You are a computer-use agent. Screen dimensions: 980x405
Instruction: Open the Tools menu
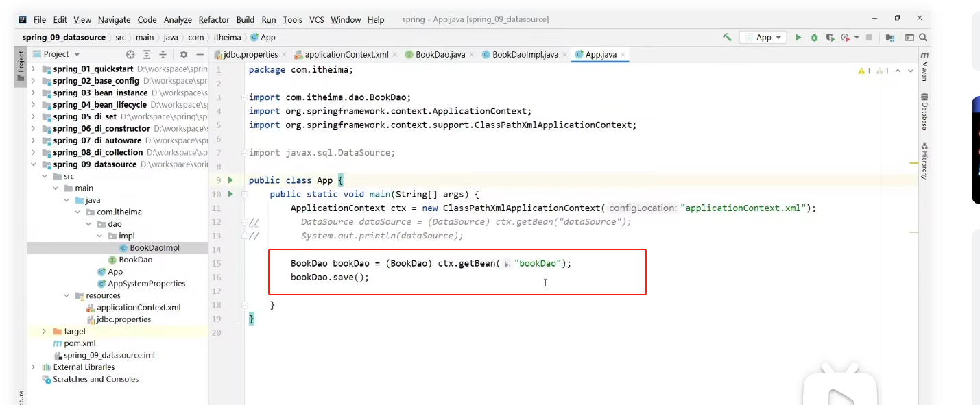292,19
